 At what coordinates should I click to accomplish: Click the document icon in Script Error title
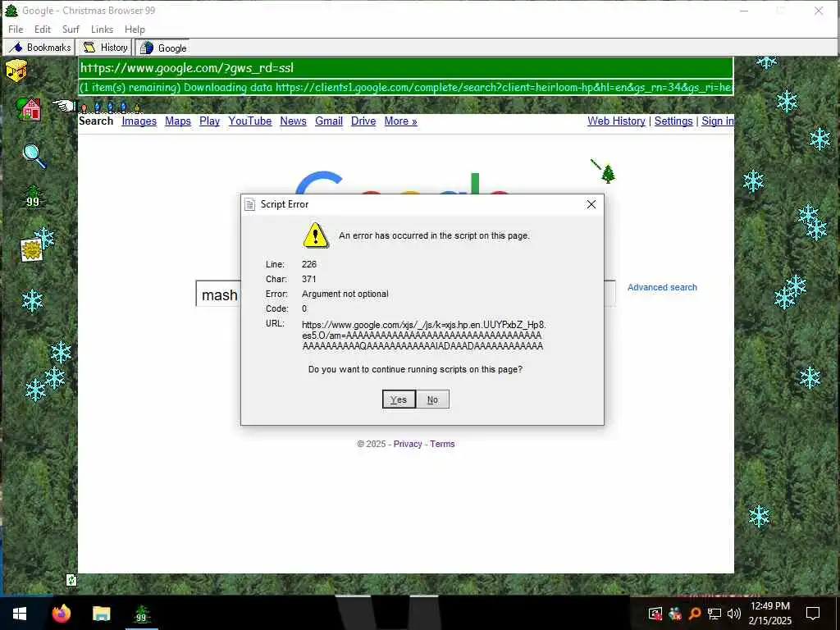pos(249,204)
